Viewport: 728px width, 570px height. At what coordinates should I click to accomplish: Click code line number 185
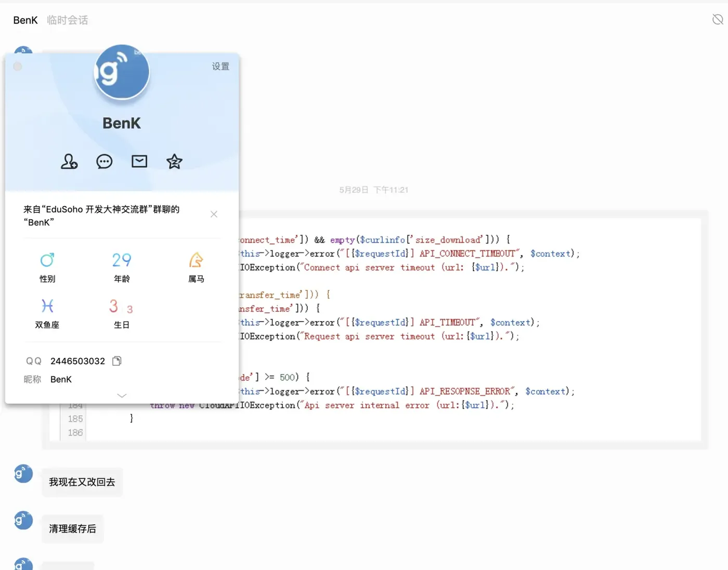coord(75,419)
